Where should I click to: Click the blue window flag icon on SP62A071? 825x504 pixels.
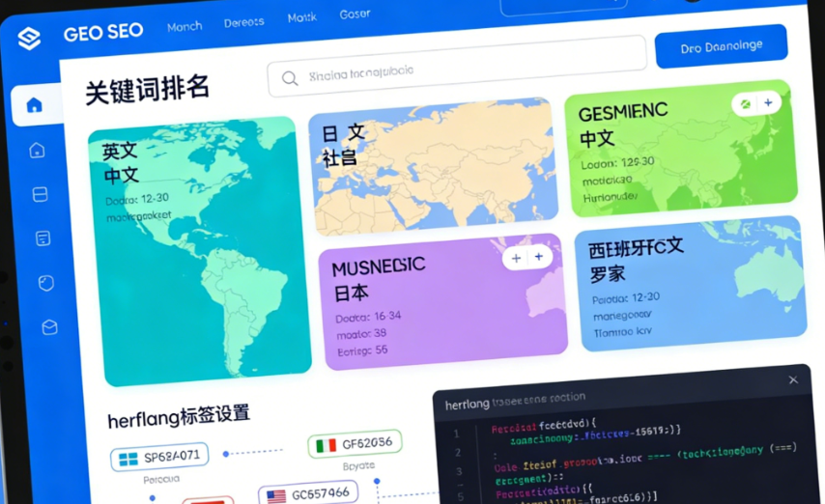(x=128, y=460)
